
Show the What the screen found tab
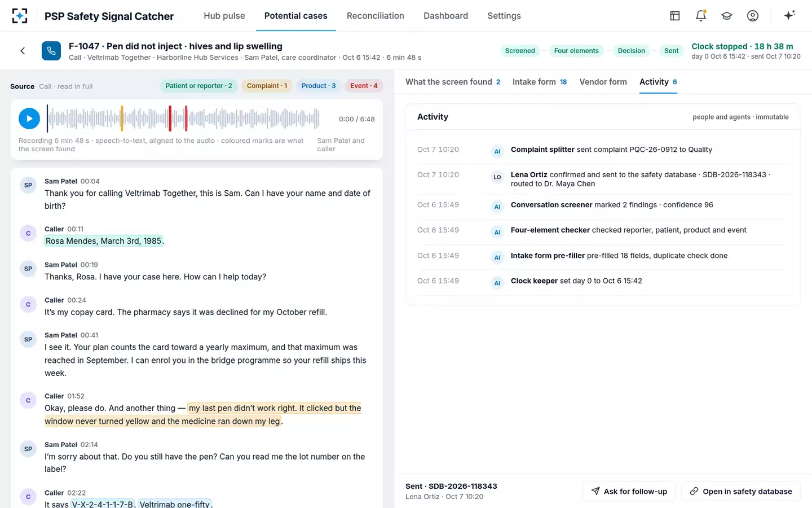point(453,82)
